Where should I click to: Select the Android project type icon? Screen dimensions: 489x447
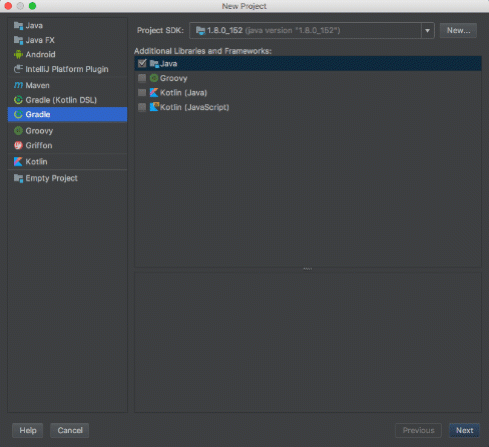point(18,54)
